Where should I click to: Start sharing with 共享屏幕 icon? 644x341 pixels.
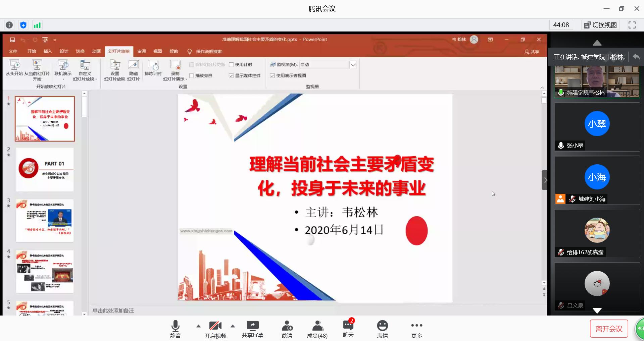[252, 329]
